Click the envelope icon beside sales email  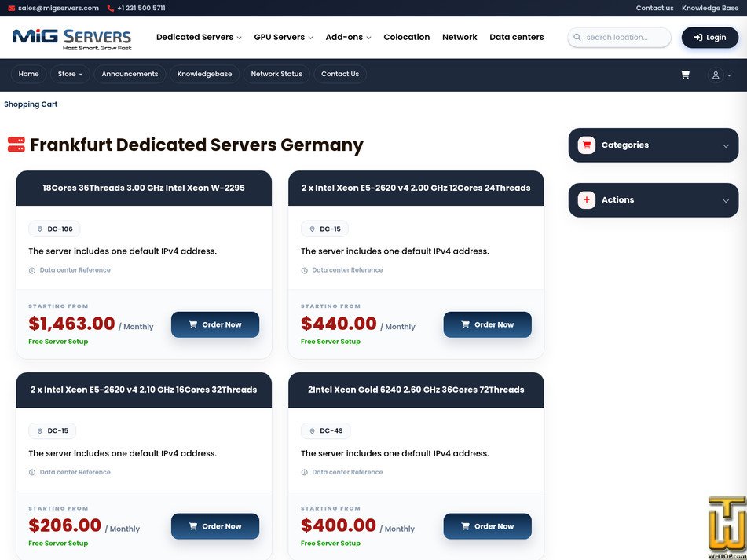point(12,8)
